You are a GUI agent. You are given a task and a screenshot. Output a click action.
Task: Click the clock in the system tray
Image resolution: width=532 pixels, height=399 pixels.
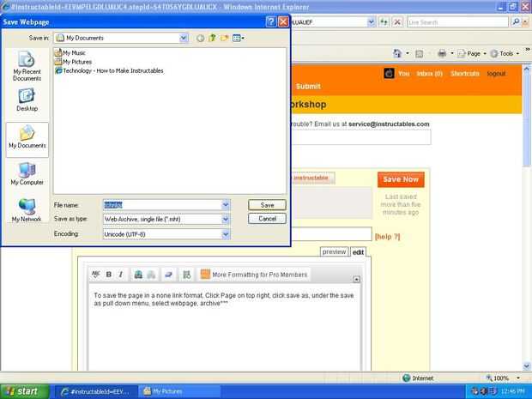[513, 392]
